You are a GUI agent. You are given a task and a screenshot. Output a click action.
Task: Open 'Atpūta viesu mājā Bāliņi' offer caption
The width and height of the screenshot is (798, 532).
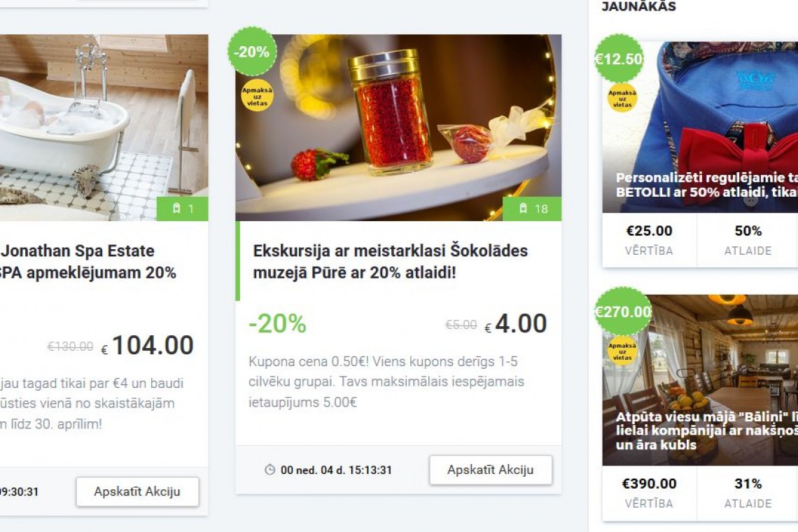(x=706, y=430)
